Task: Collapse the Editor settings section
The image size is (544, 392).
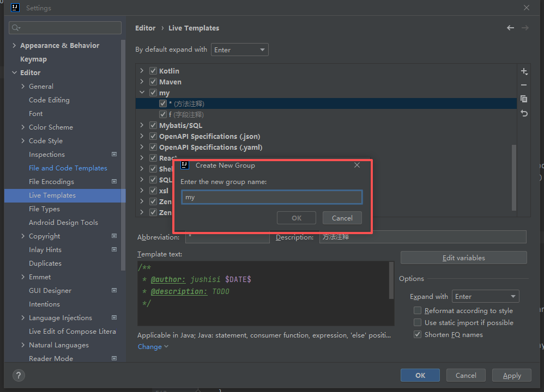Action: [14, 72]
